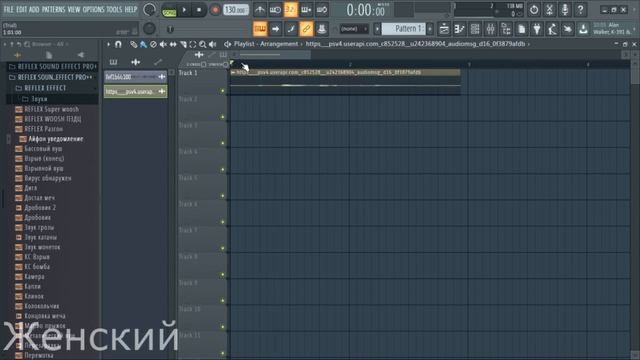The height and width of the screenshot is (360, 640).
Task: Toggle the 3-2 countdown before recording
Action: click(x=290, y=9)
